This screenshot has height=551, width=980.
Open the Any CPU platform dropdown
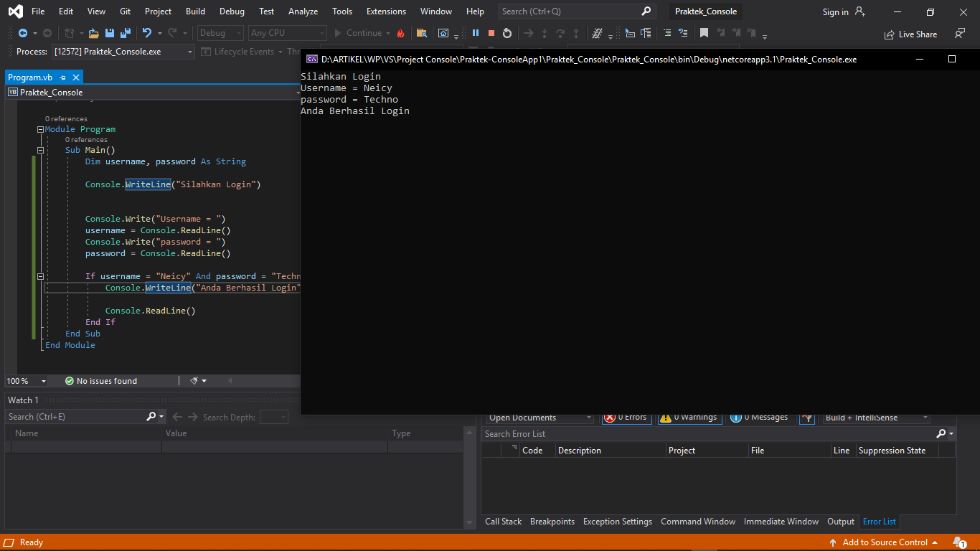(287, 33)
